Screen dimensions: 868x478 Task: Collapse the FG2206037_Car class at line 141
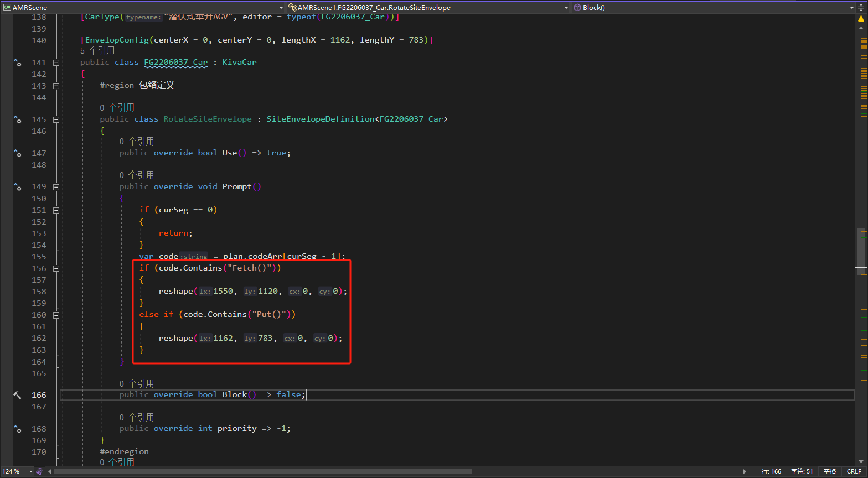click(x=56, y=63)
